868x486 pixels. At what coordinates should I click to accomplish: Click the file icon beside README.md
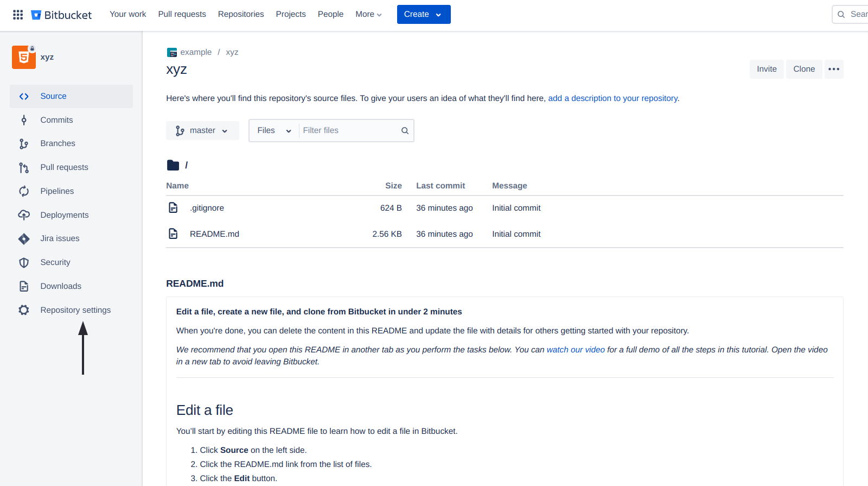(x=173, y=233)
